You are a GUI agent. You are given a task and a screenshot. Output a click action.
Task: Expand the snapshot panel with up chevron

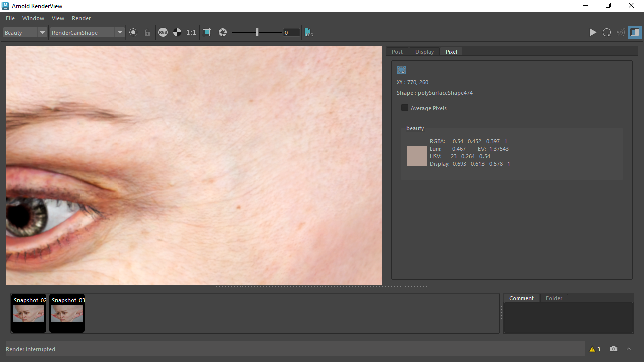pos(629,349)
